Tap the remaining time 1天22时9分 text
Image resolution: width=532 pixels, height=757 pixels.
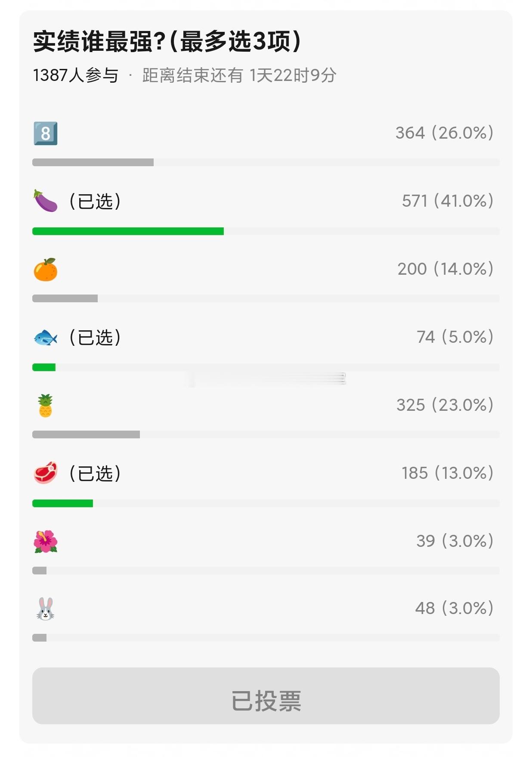[293, 75]
